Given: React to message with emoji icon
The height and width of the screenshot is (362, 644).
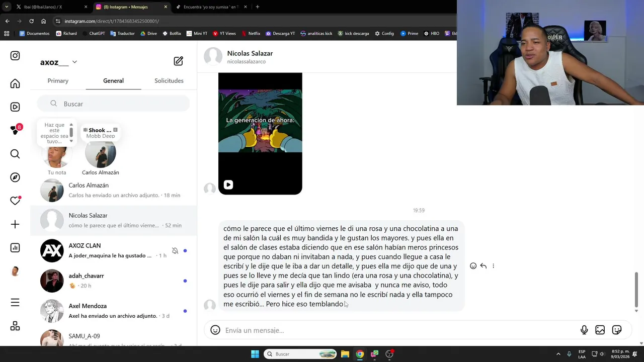Looking at the screenshot, I should click(x=473, y=266).
